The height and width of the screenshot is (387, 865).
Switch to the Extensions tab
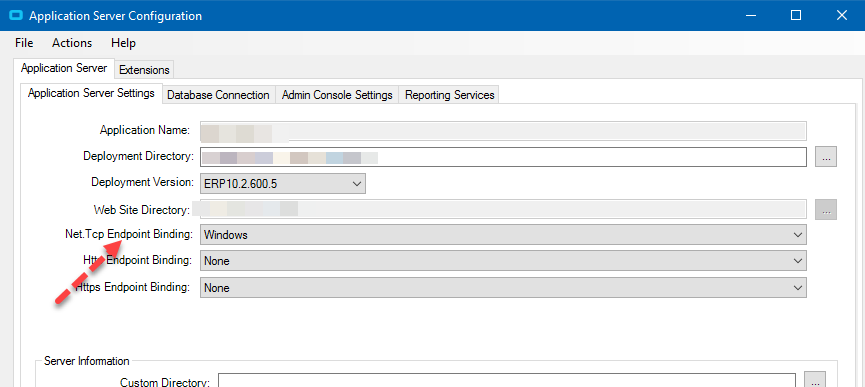click(x=144, y=70)
